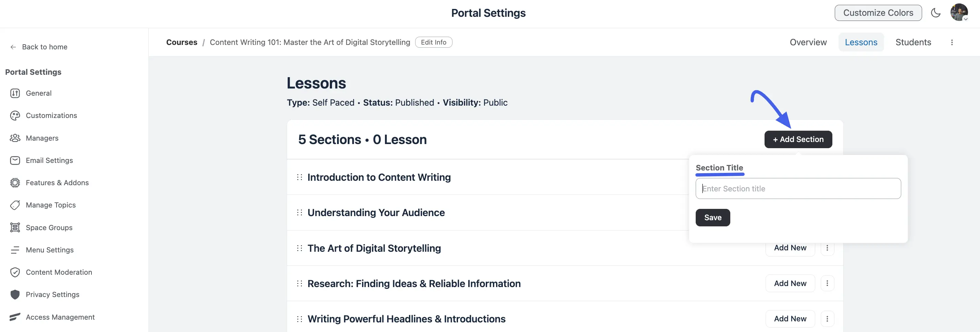The height and width of the screenshot is (332, 980).
Task: Click the General settings icon
Action: 15,93
